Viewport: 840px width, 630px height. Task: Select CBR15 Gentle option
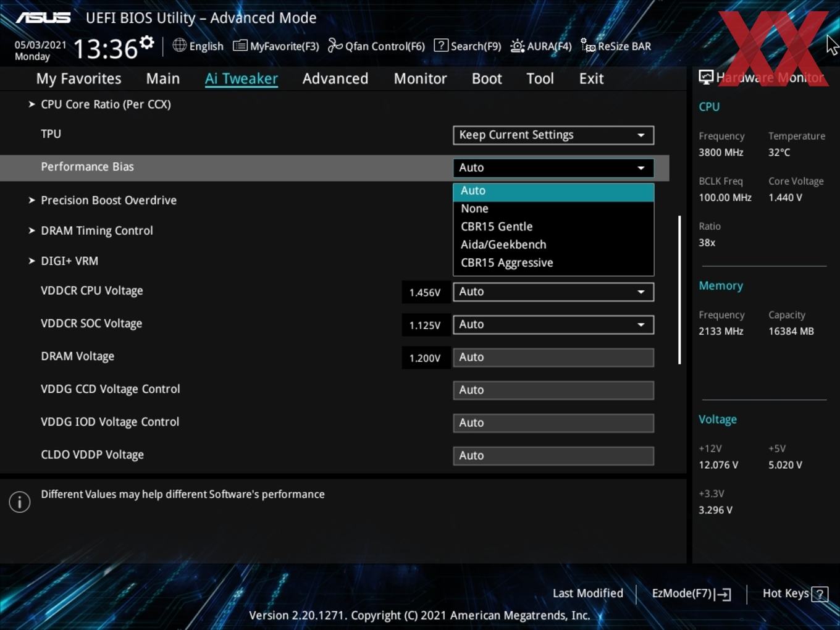pyautogui.click(x=553, y=227)
